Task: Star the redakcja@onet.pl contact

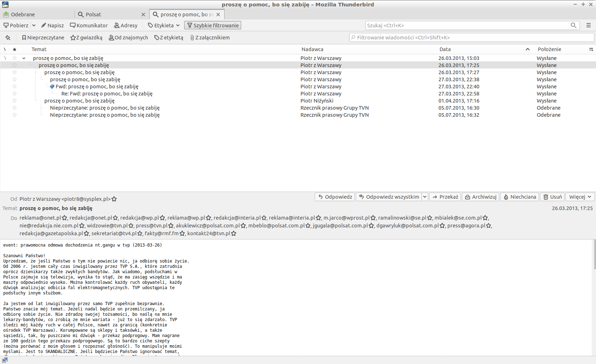Action: tap(115, 218)
